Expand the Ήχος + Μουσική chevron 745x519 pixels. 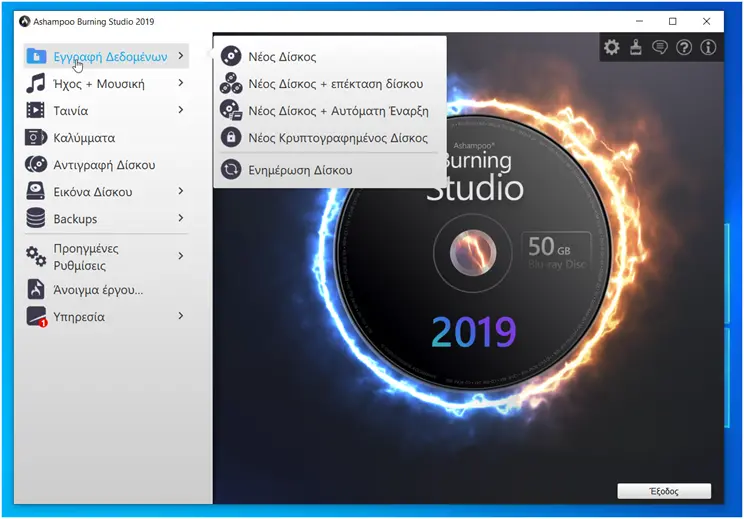tap(181, 83)
